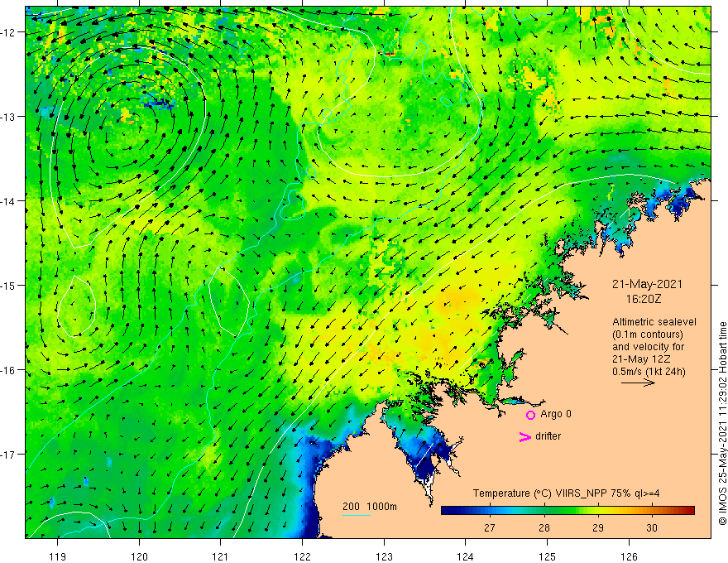Click the Temperature VIIRS_NPP title text
This screenshot has height=563, width=728.
coord(566,493)
